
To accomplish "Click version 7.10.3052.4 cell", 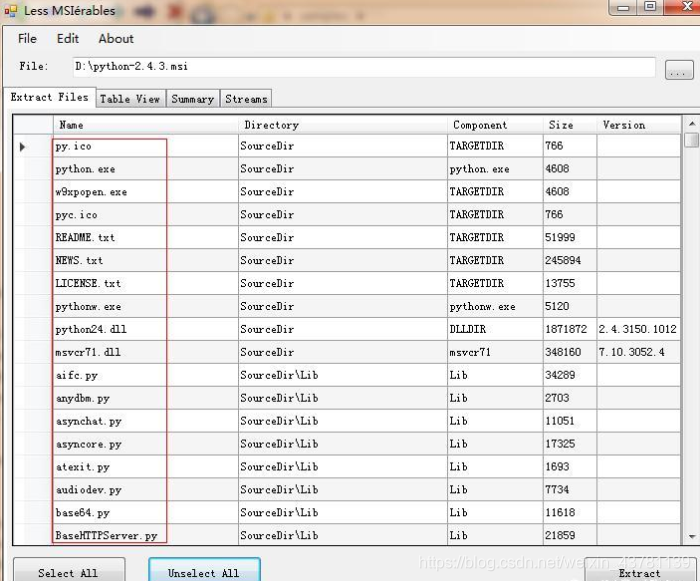I will click(638, 352).
